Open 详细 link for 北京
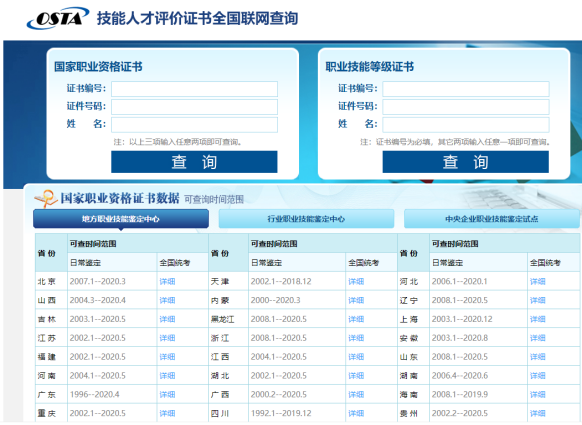This screenshot has width=582, height=425. (x=167, y=281)
